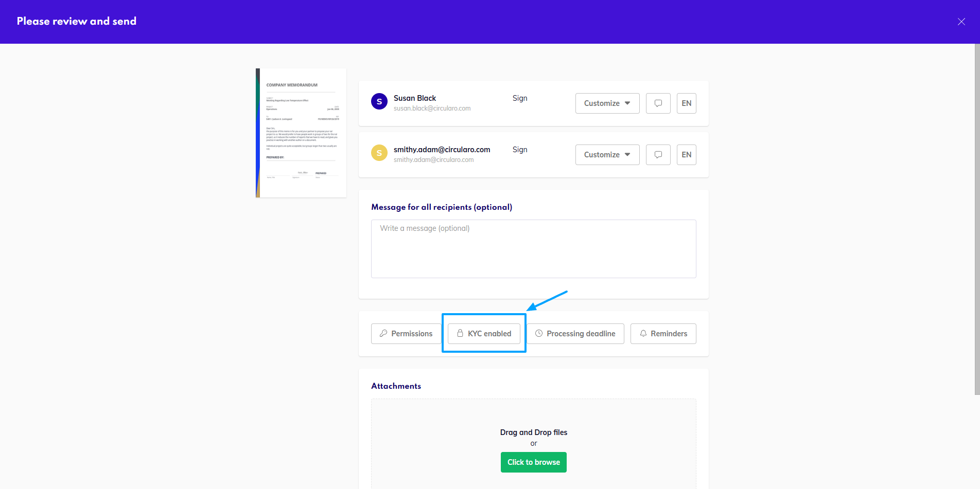Toggle KYC enabled for this document
980x489 pixels.
(x=484, y=333)
